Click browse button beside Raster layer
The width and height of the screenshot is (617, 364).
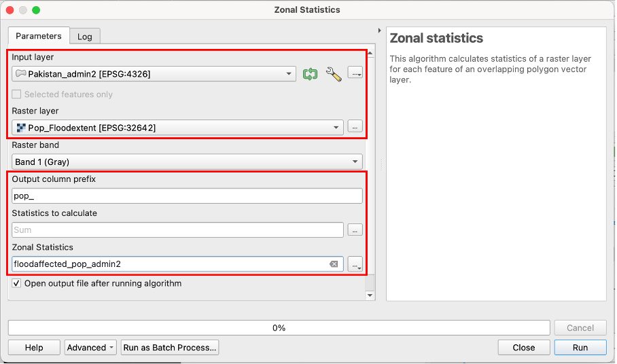355,126
